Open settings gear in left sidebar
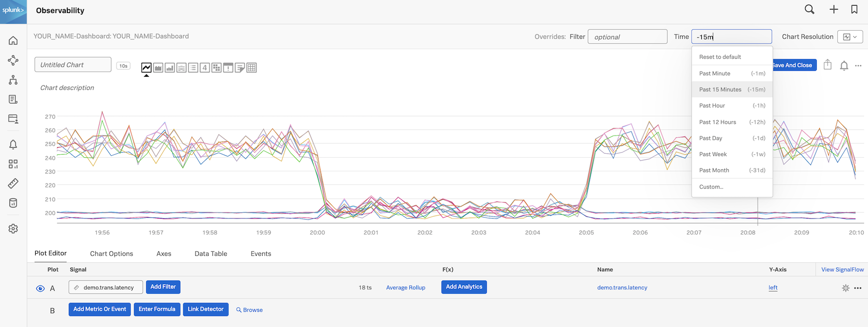 [13, 229]
